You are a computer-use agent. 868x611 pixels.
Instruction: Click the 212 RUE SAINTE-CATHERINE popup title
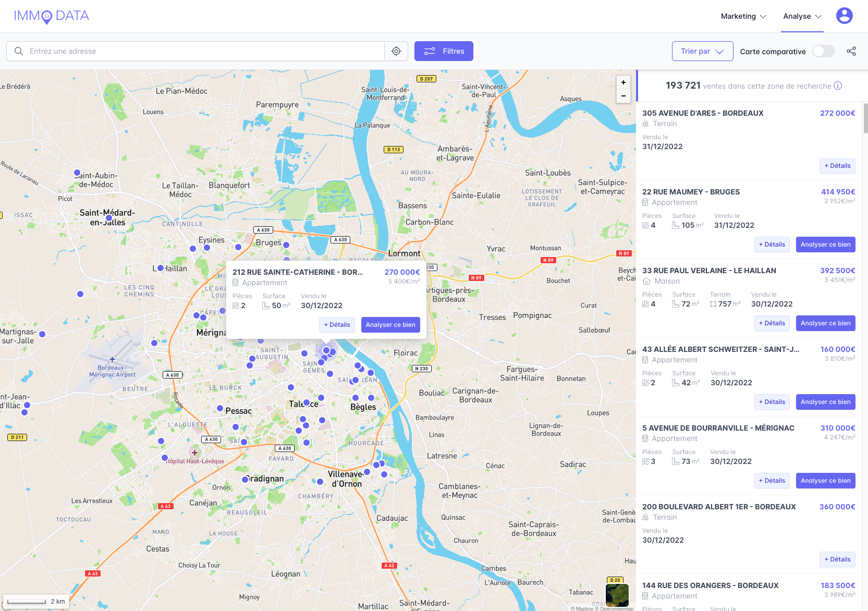click(x=298, y=272)
